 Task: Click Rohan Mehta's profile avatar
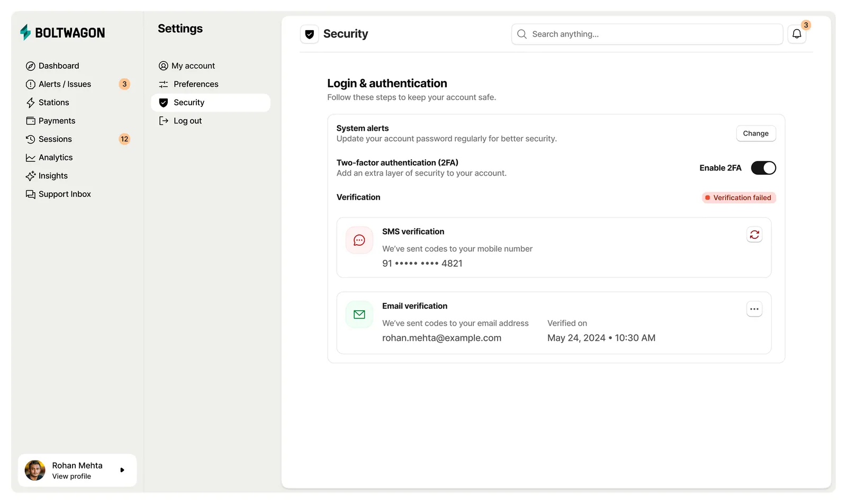coord(35,470)
